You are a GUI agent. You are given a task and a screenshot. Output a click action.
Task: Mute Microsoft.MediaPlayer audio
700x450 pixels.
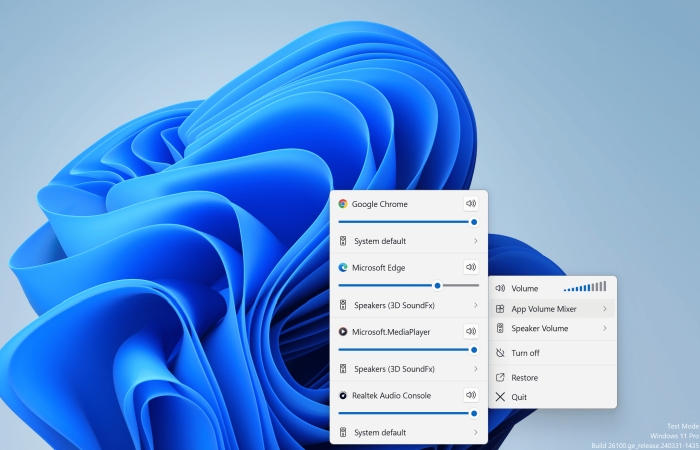tap(471, 331)
